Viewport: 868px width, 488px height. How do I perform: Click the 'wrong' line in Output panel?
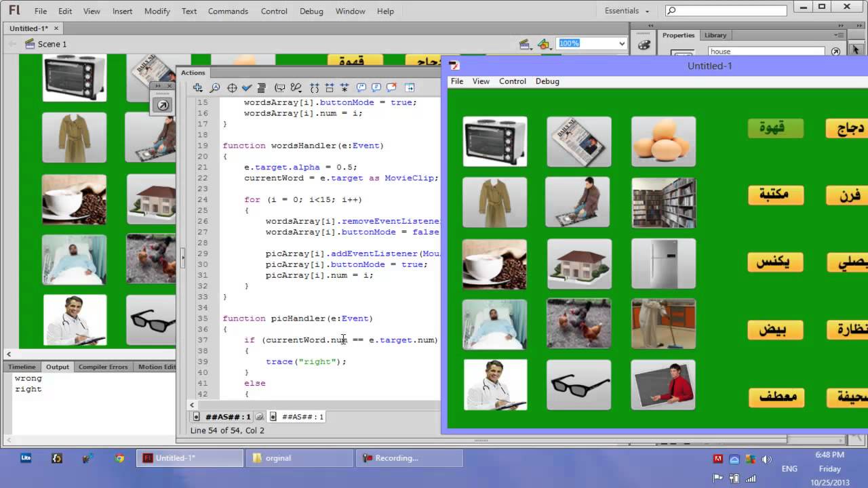point(28,378)
